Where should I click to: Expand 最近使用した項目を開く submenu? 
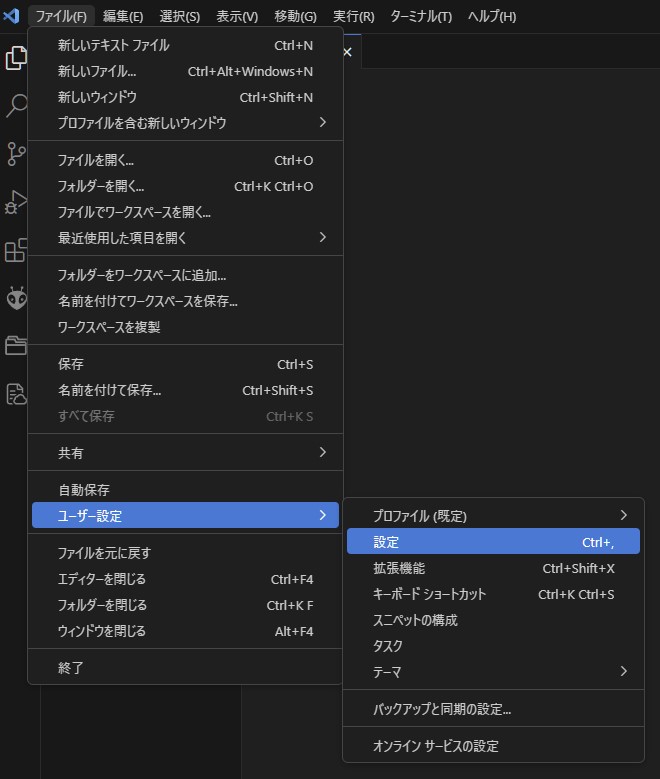point(185,238)
